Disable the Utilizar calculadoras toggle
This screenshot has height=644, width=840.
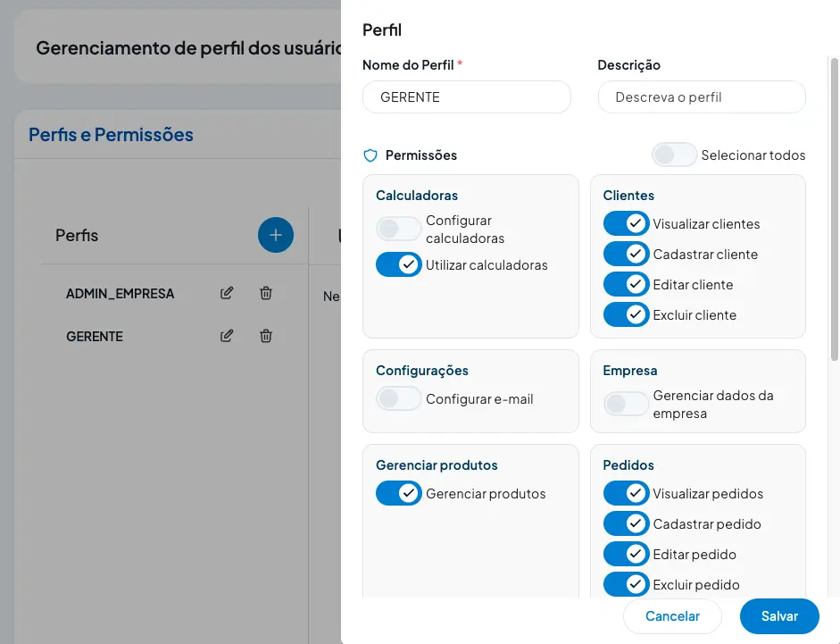pos(398,264)
